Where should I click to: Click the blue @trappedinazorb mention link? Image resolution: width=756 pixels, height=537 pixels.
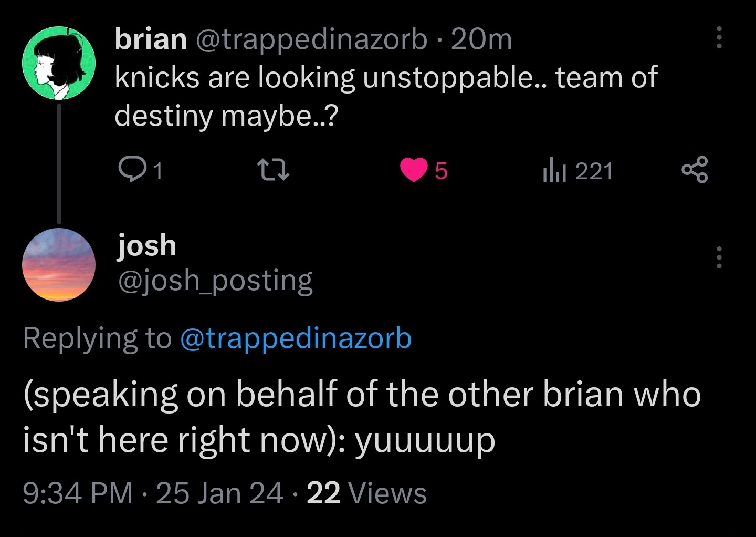click(x=296, y=338)
